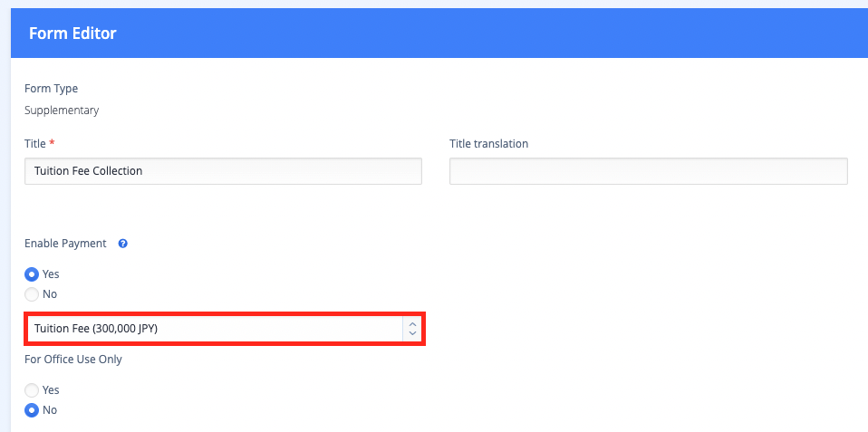Viewport: 868px width, 432px height.
Task: Click the Form Type label
Action: [x=52, y=89]
